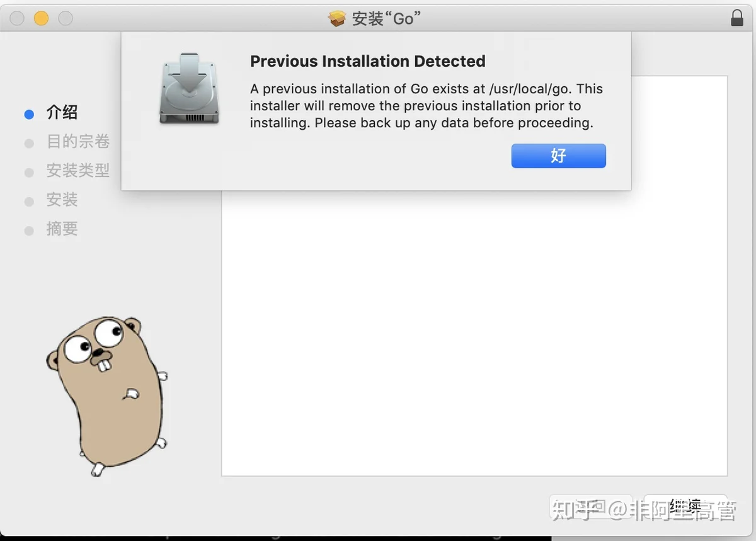Select the 介绍 step in sidebar
Viewport: 756px width, 541px height.
click(x=62, y=113)
